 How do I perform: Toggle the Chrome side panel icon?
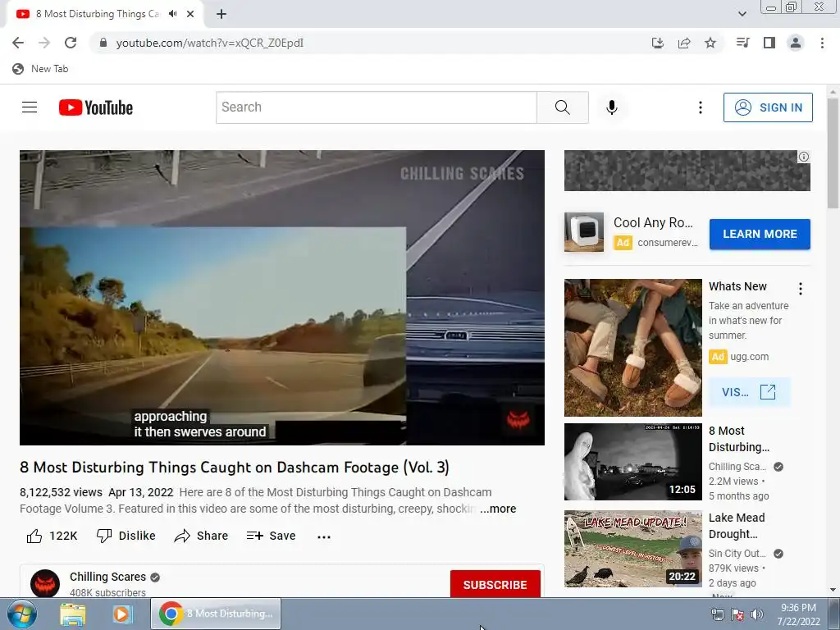[769, 43]
